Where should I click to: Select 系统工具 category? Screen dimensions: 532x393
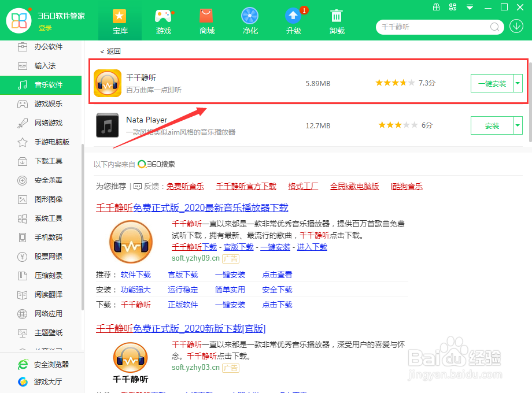point(40,218)
